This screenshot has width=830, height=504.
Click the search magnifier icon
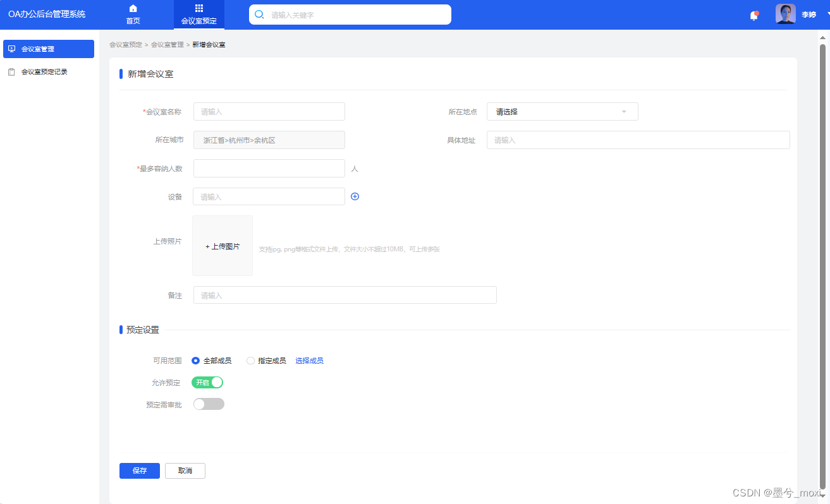tap(259, 15)
